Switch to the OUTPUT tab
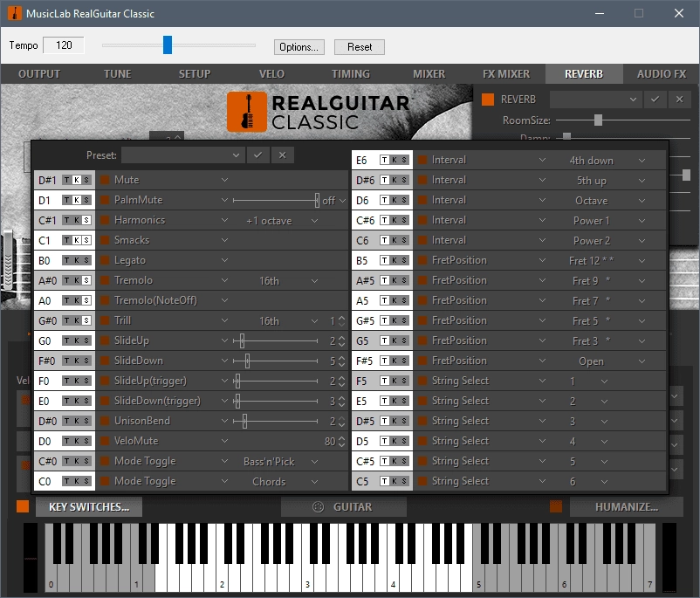 point(39,73)
